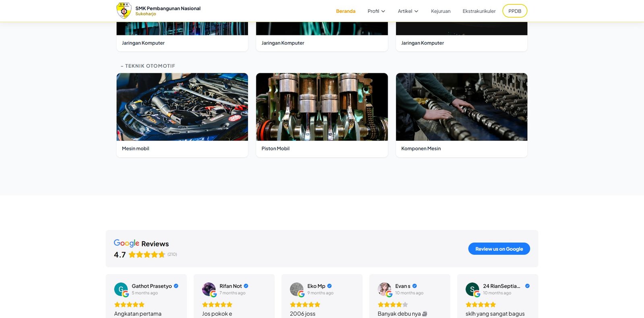
Task: Open the Komponen Mesin photo
Action: point(462,107)
